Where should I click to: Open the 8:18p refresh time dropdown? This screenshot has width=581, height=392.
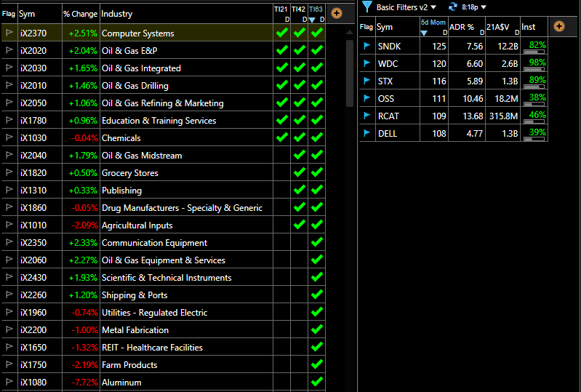click(474, 7)
